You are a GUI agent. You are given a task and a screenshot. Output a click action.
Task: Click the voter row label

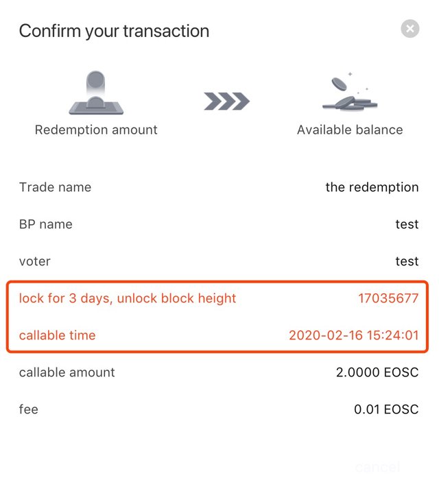[x=34, y=261]
